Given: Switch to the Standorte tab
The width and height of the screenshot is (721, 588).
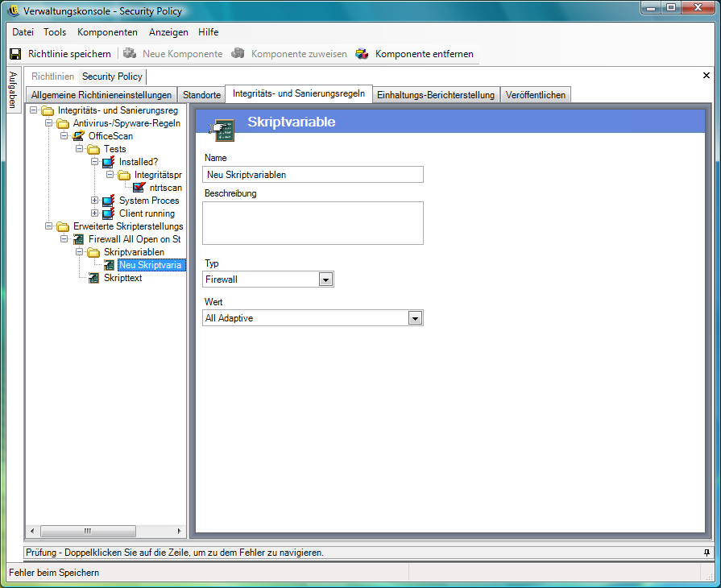Looking at the screenshot, I should tap(201, 95).
